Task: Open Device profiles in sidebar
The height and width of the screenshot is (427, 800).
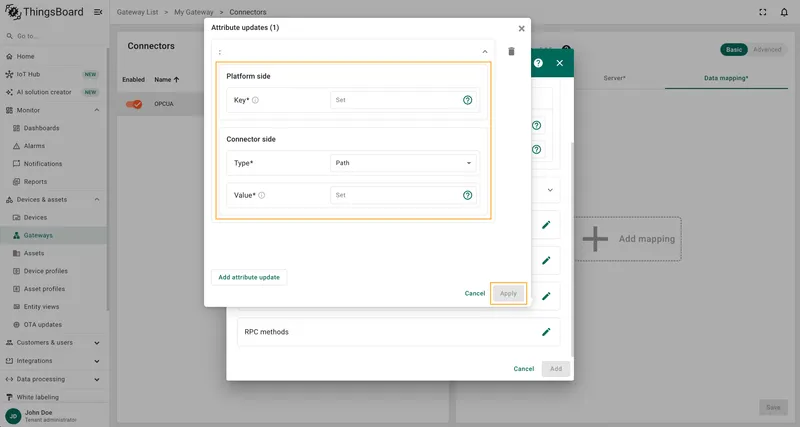Action: point(54,271)
